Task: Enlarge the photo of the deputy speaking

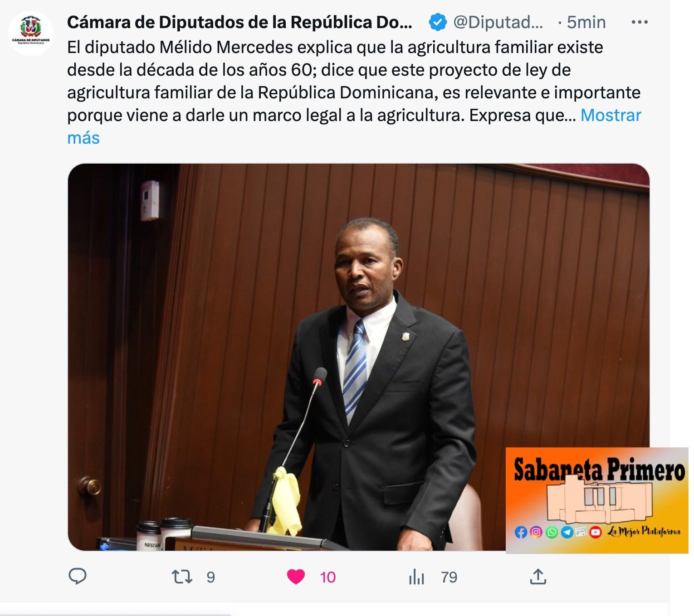Action: [x=358, y=357]
